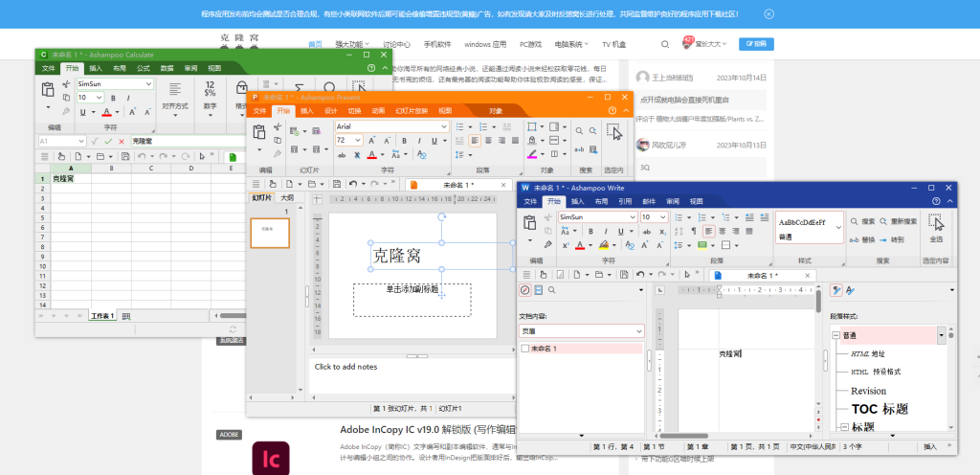Select the slide 1 thumbnail in Present

(270, 233)
